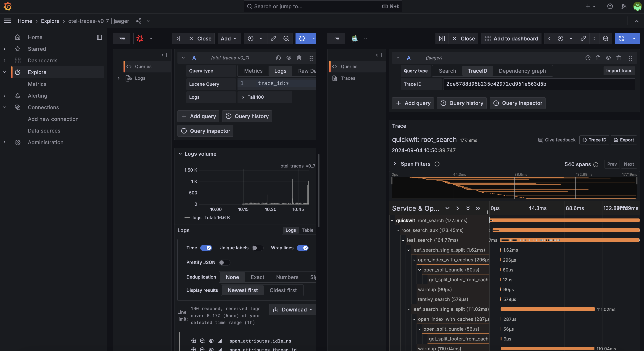Copy shortened link in left pane toolbar
644x351 pixels.
point(273,39)
